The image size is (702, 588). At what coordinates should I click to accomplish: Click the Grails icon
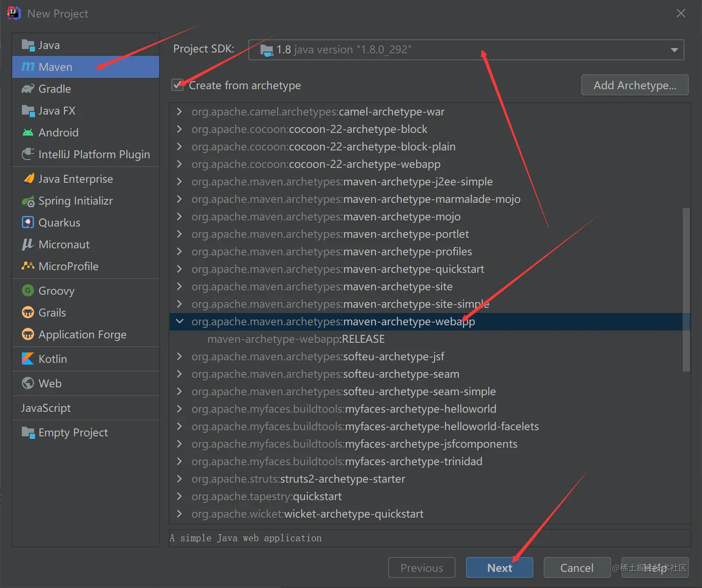coord(28,312)
